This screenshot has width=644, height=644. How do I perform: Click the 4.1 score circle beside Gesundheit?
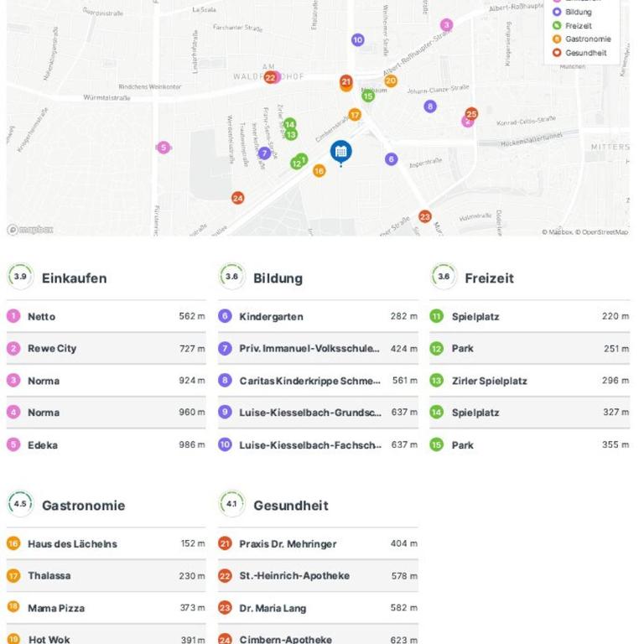(x=231, y=503)
